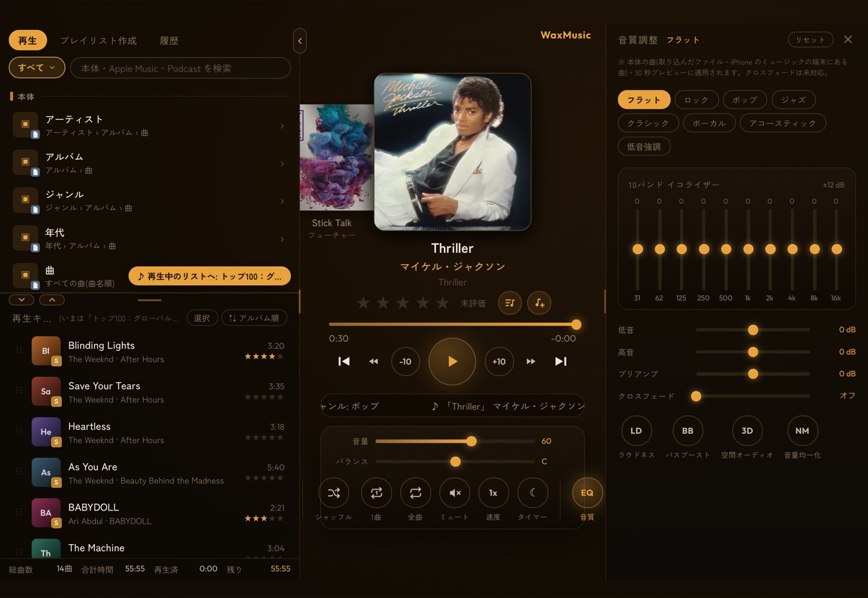Click the search field for Apple Music
The width and height of the screenshot is (868, 598).
pyautogui.click(x=180, y=68)
